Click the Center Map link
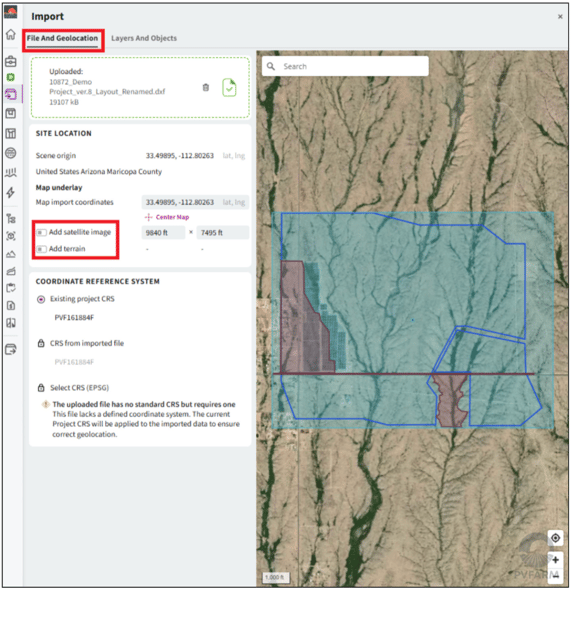This screenshot has height=630, width=572. point(167,217)
